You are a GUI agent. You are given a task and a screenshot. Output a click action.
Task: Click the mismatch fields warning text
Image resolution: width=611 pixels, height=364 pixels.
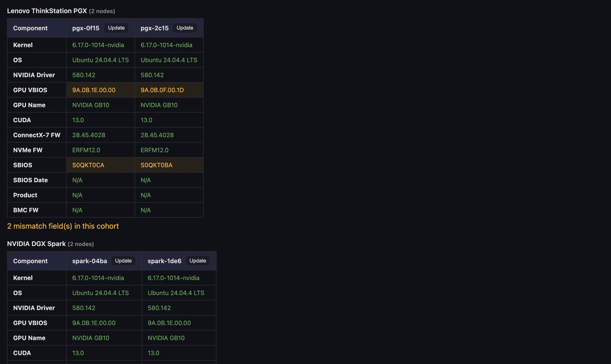point(63,226)
